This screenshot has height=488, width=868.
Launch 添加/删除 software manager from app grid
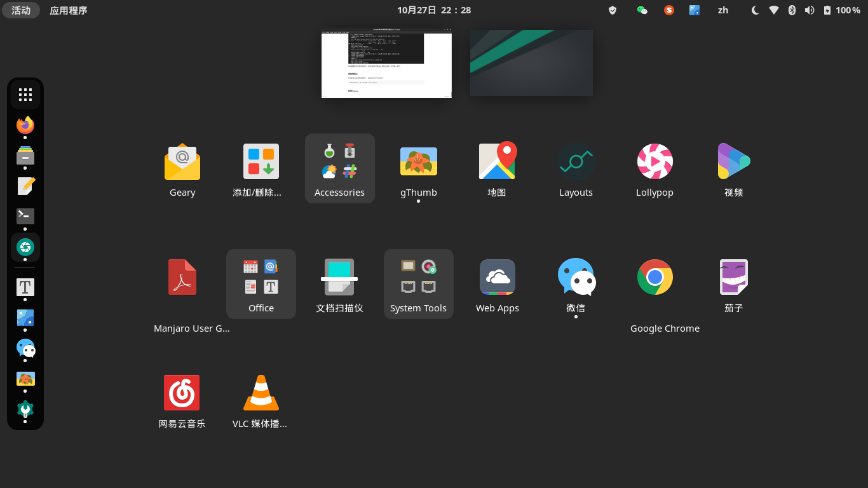coord(261,169)
